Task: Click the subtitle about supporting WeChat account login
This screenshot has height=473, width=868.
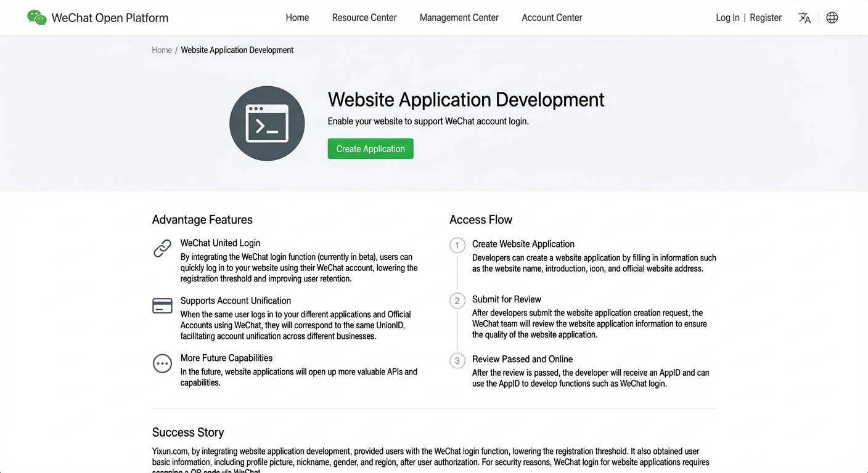Action: click(x=428, y=121)
